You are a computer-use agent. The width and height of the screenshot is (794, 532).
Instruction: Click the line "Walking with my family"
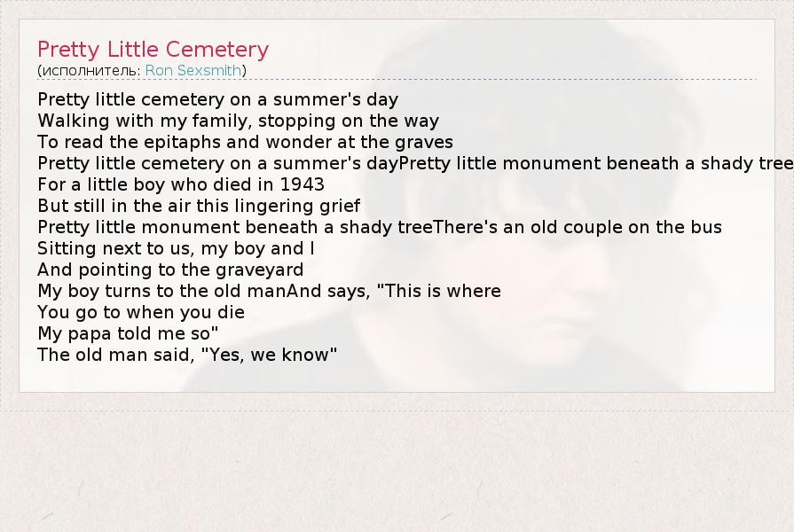(x=238, y=121)
